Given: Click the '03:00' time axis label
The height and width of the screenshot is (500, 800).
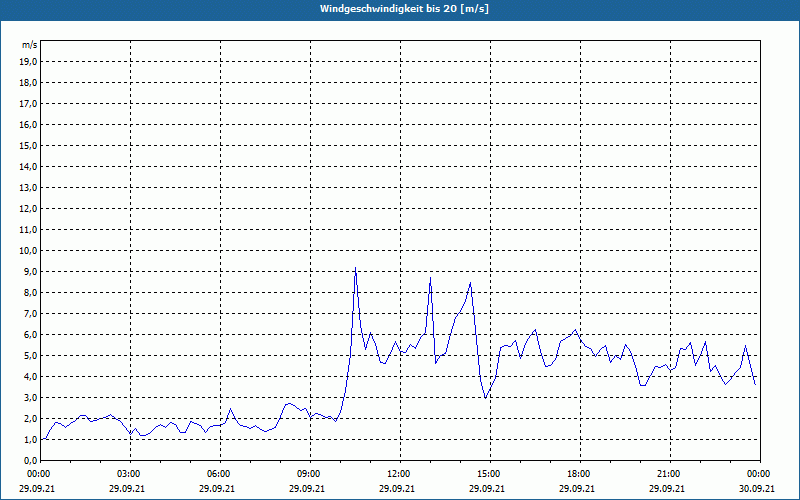Looking at the screenshot, I should coord(130,474).
